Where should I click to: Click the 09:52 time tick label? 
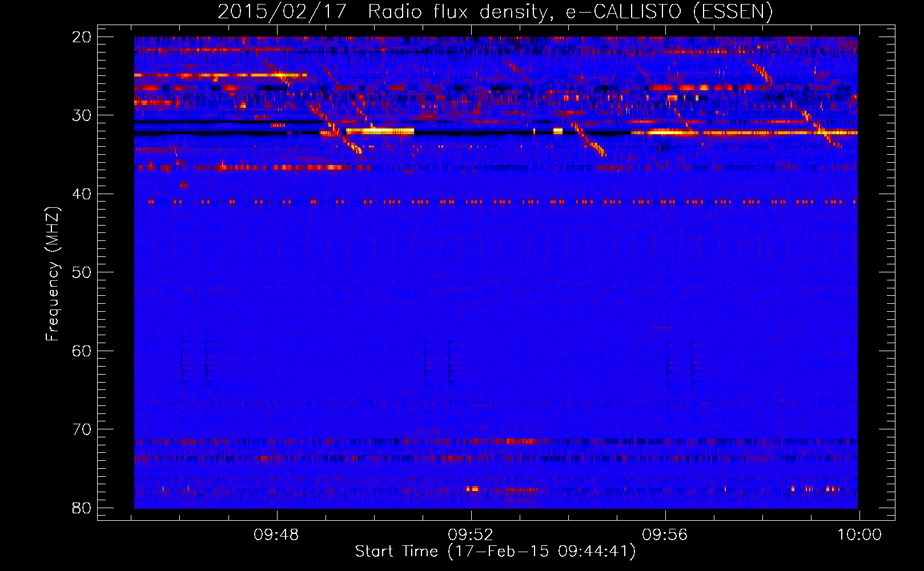coord(471,535)
